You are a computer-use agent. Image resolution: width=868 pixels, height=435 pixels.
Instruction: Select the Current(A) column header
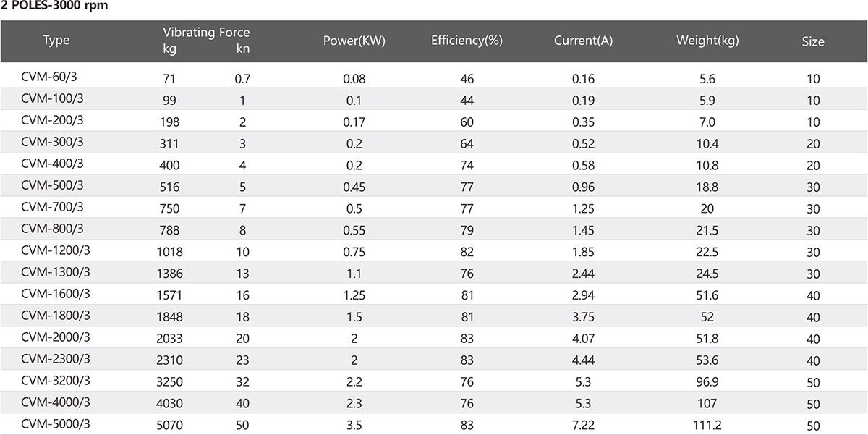[x=583, y=41]
